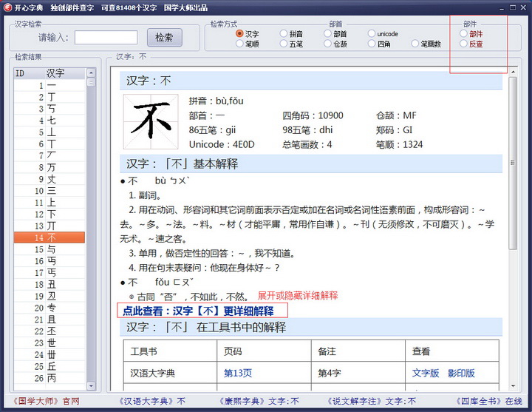Select character 世 in the results list

pos(51,342)
